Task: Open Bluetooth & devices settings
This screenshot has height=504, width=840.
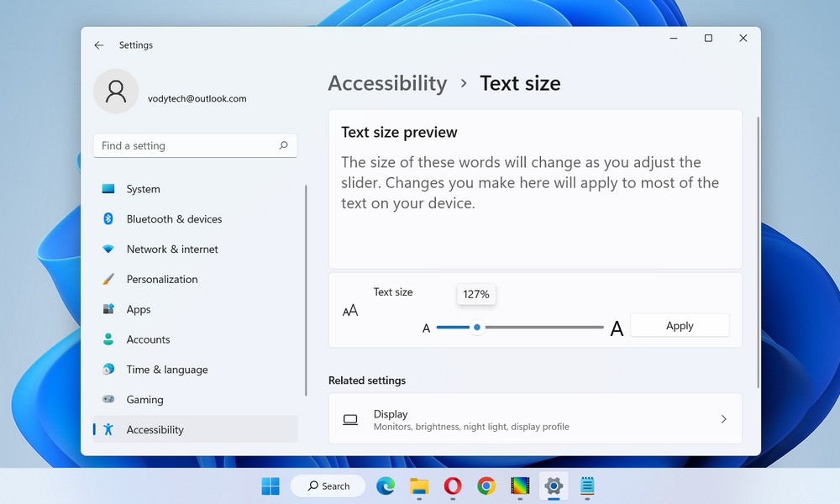Action: click(174, 219)
